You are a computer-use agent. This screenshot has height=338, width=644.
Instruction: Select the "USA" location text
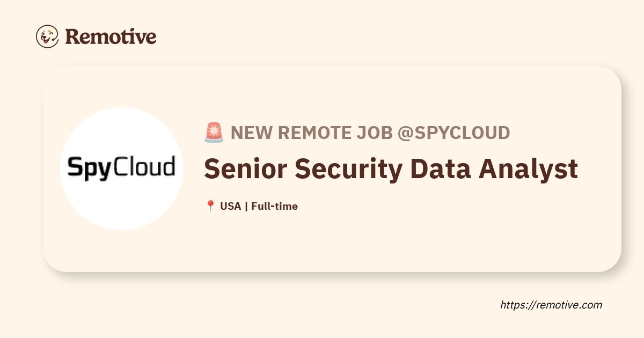(231, 206)
